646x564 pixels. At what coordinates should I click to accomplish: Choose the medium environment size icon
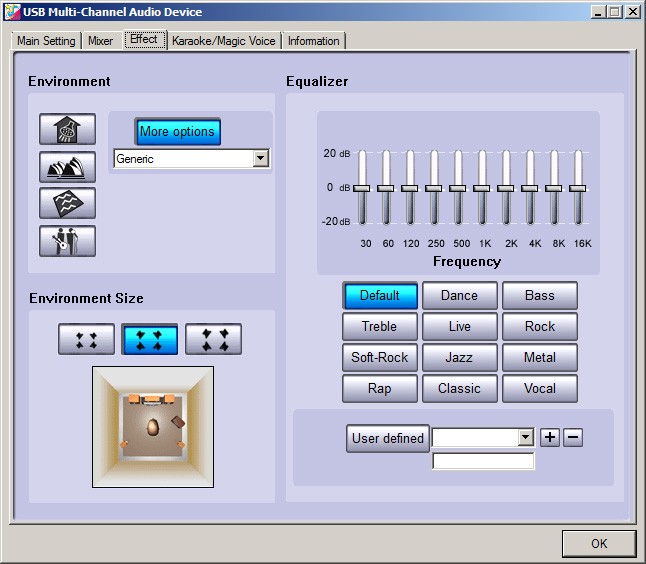point(150,339)
